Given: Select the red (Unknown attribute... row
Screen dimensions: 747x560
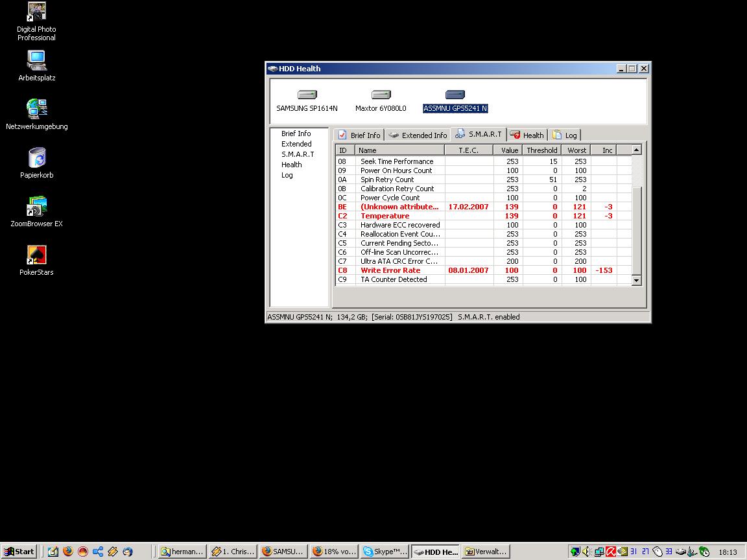Looking at the screenshot, I should (484, 207).
